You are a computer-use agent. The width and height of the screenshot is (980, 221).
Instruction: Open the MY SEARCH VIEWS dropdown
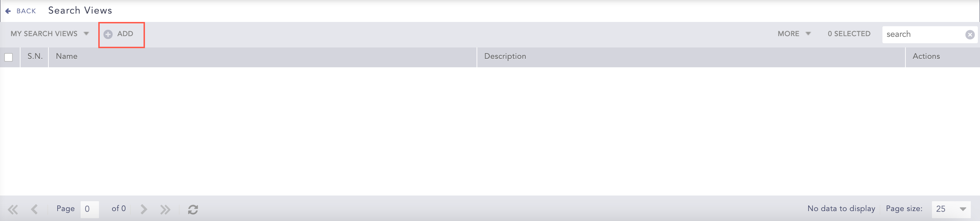tap(49, 34)
